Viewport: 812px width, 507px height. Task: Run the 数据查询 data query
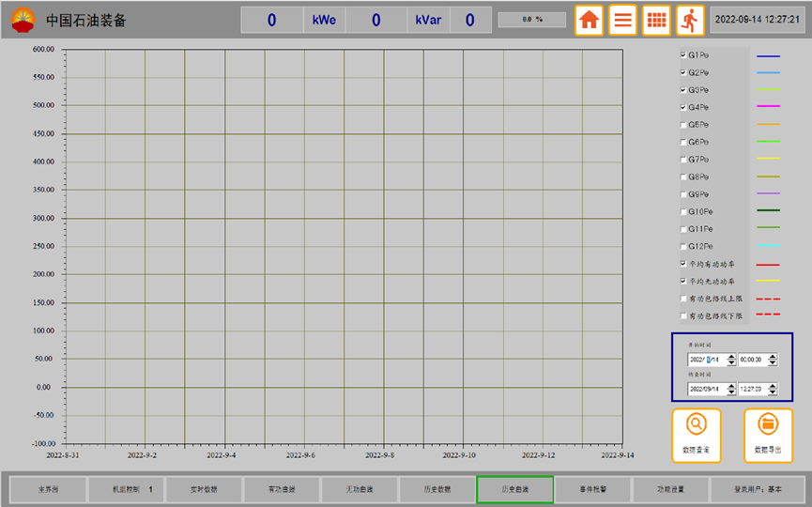click(x=696, y=435)
